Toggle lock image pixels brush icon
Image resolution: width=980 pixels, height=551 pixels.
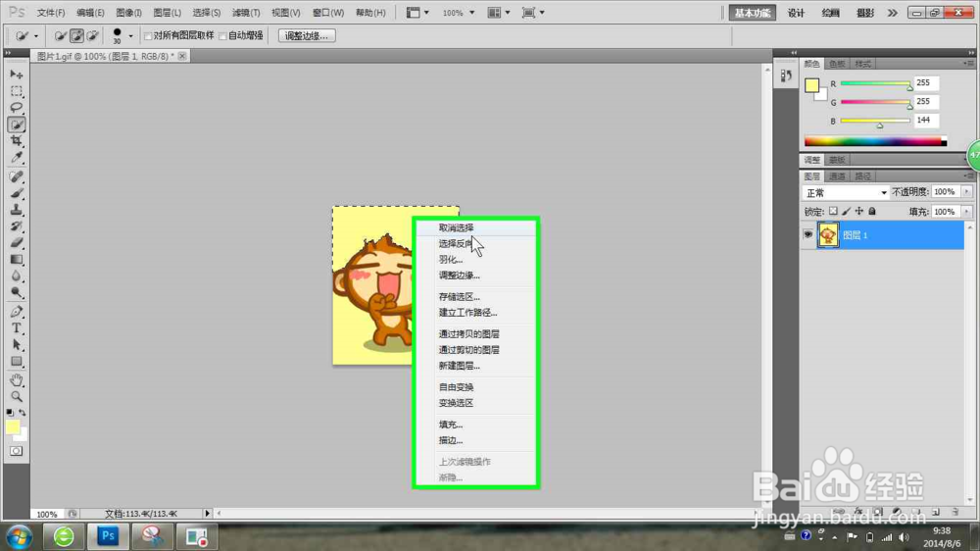coord(847,212)
